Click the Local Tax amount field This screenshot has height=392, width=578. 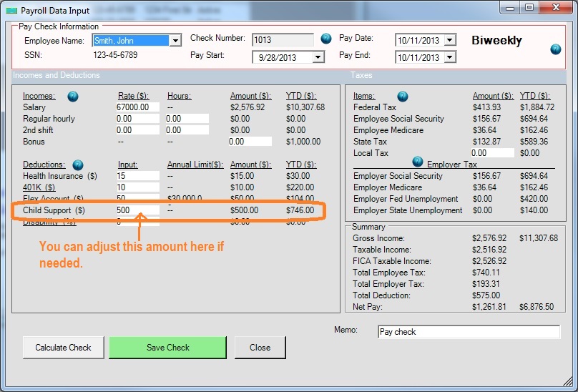click(492, 153)
